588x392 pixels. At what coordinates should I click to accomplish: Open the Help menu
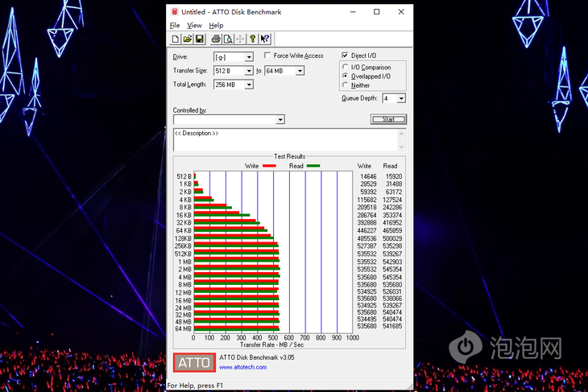point(216,26)
